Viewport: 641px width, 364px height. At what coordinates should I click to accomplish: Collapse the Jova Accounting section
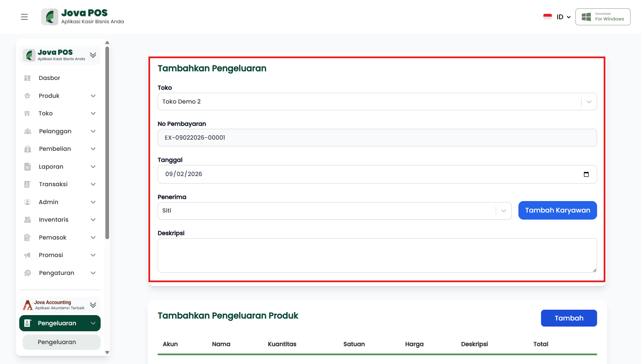click(x=93, y=305)
